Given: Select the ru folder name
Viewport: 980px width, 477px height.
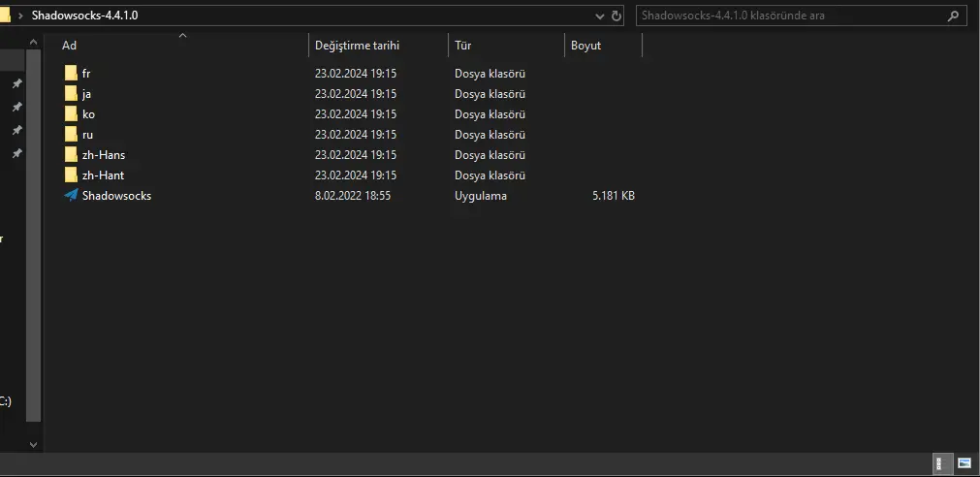Looking at the screenshot, I should pyautogui.click(x=87, y=135).
